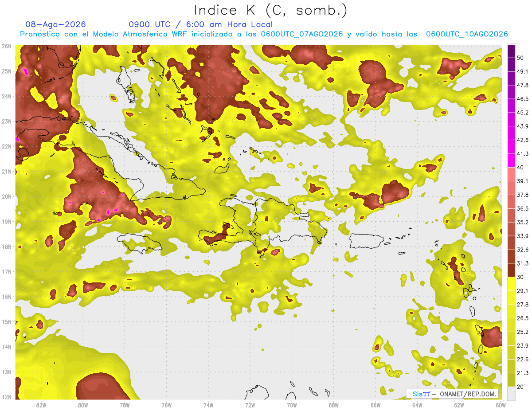Click the latitude label '14N'
The width and height of the screenshot is (532, 411).
pyautogui.click(x=7, y=347)
